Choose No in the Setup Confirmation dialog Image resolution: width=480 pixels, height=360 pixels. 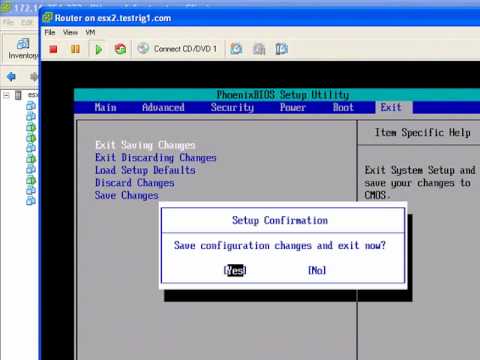click(317, 270)
